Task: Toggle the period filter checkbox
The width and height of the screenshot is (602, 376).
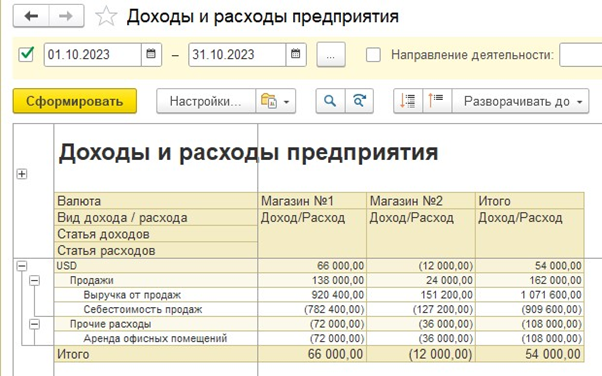Action: point(26,55)
